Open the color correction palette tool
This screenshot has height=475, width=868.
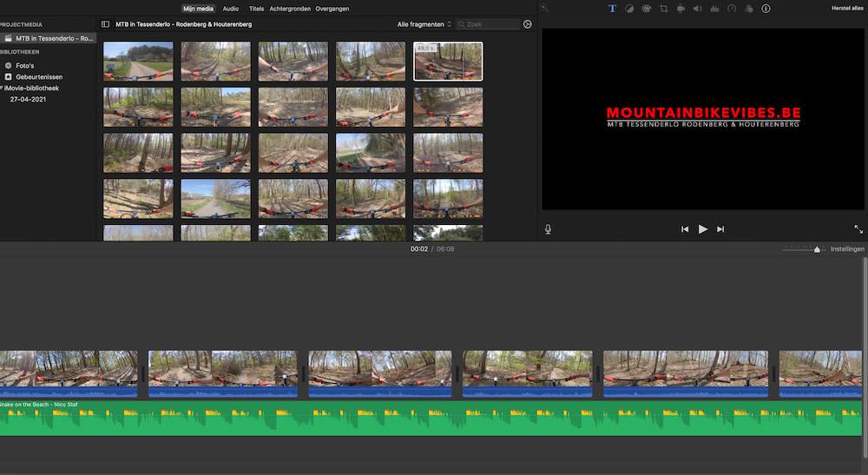point(646,9)
